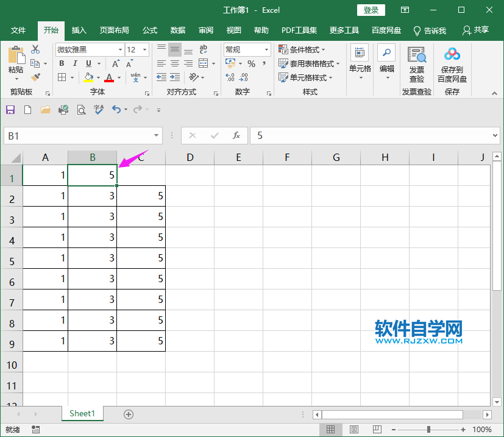Switch to the 插入 ribbon tab
Screen dimensions: 504x437
click(x=80, y=30)
